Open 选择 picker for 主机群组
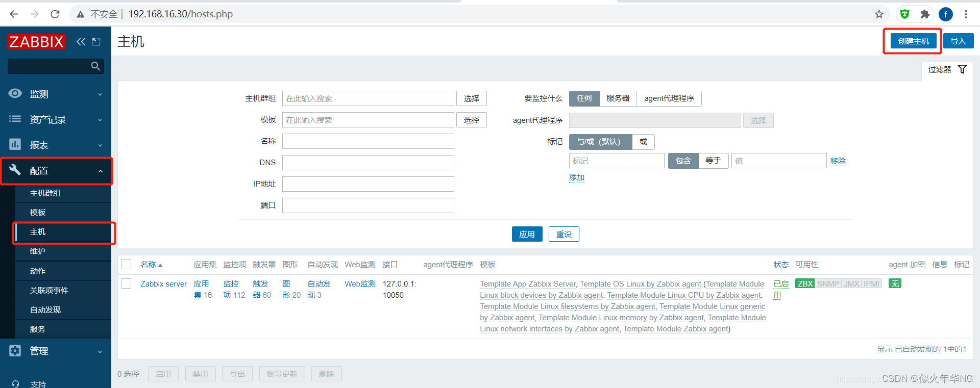Image resolution: width=980 pixels, height=388 pixels. pos(472,98)
